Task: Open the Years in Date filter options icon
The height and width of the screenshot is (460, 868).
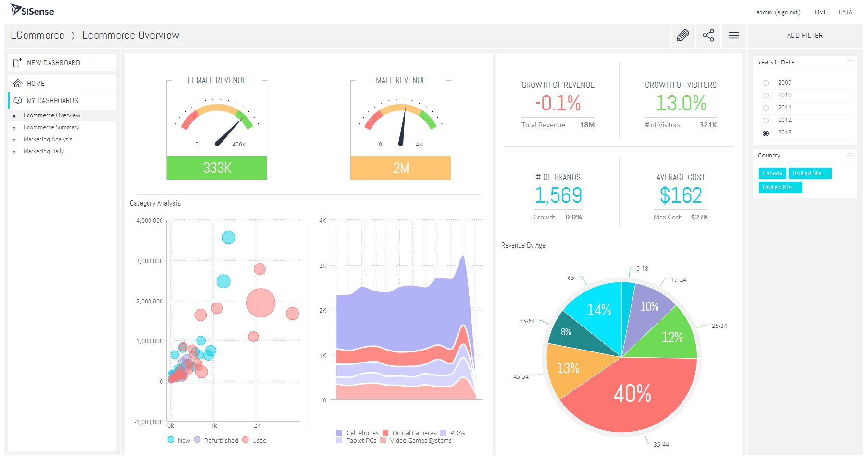Action: (x=850, y=62)
